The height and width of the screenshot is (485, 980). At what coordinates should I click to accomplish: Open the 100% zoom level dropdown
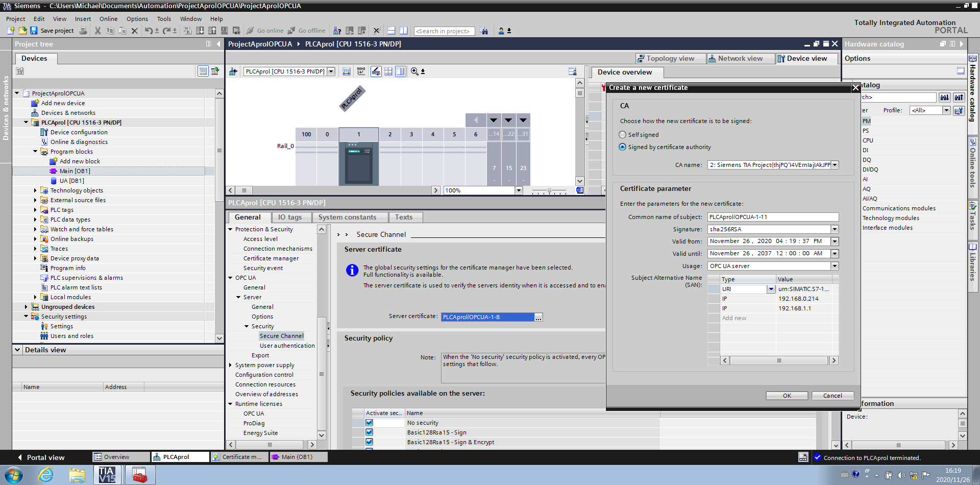[519, 190]
